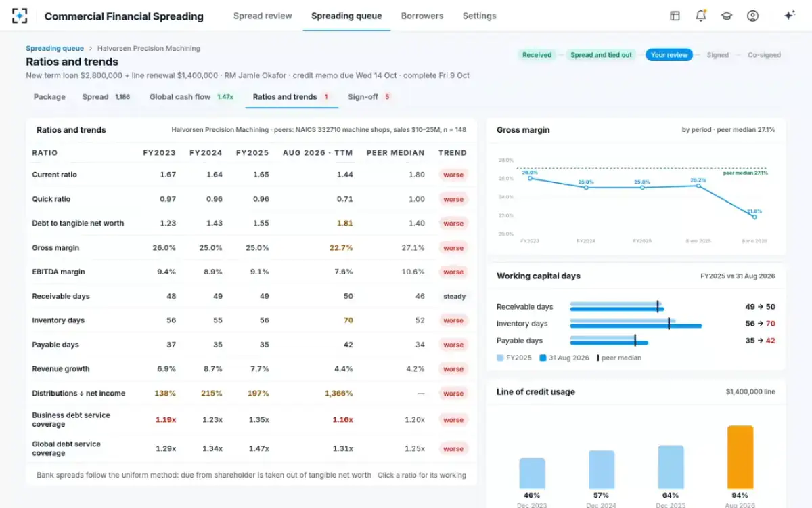This screenshot has width=812, height=508.
Task: Click the AUG 2026 · TTM column header
Action: click(x=318, y=153)
